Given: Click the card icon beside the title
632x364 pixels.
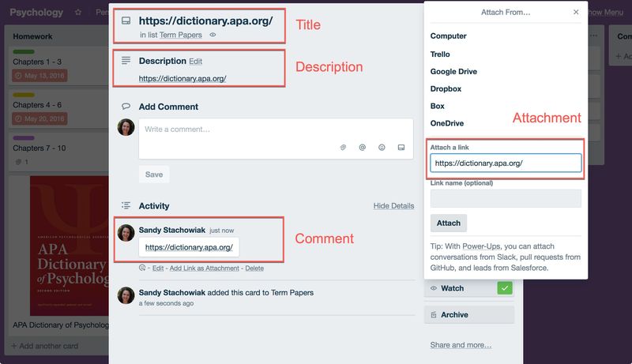Looking at the screenshot, I should (126, 21).
